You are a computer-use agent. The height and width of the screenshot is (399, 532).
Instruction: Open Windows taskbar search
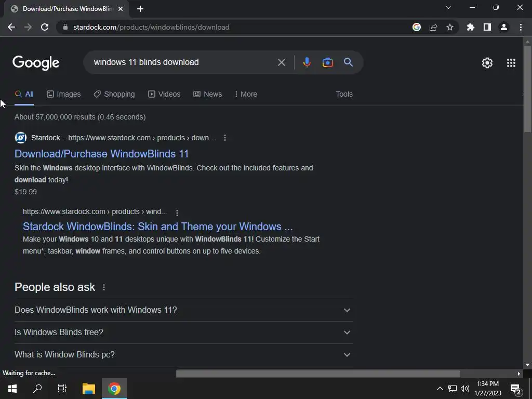pyautogui.click(x=37, y=389)
